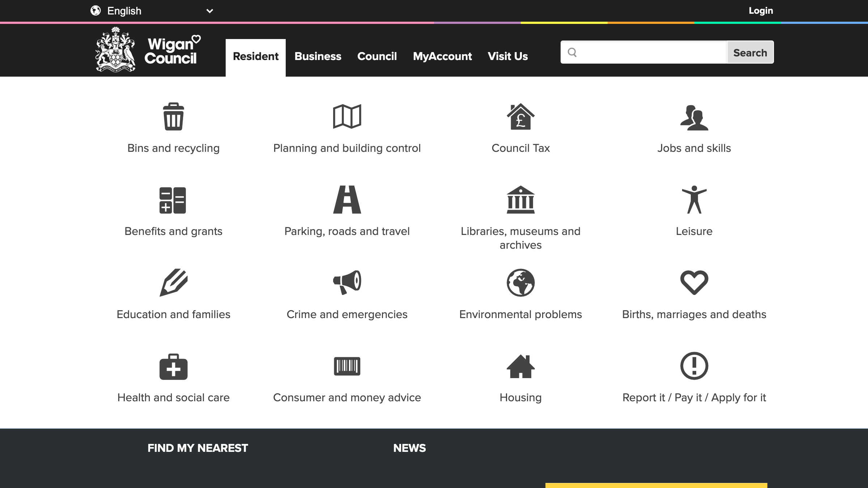Open the first-aid kit Health icon
The height and width of the screenshot is (488, 868).
(x=173, y=367)
